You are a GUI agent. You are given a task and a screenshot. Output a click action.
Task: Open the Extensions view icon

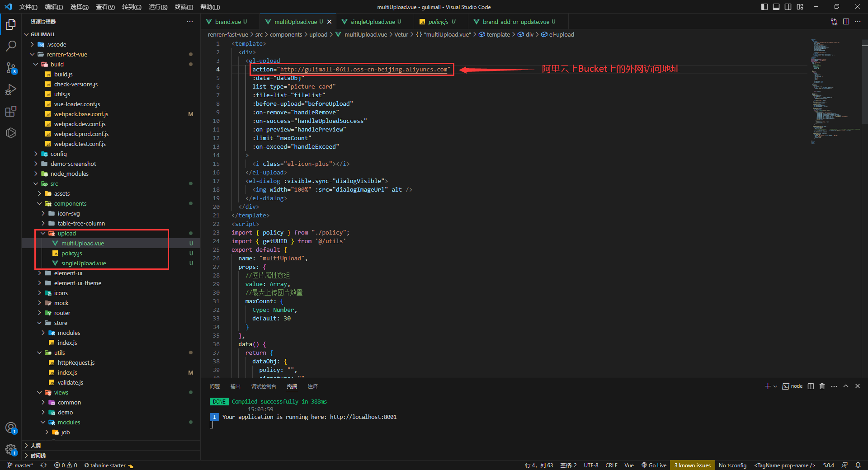[11, 111]
